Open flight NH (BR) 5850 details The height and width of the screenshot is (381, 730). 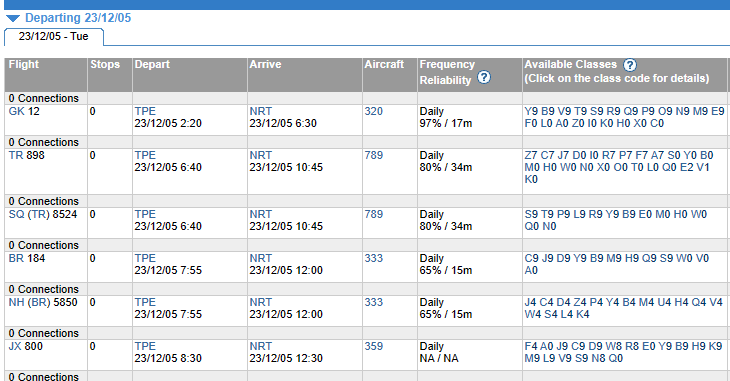tap(43, 302)
